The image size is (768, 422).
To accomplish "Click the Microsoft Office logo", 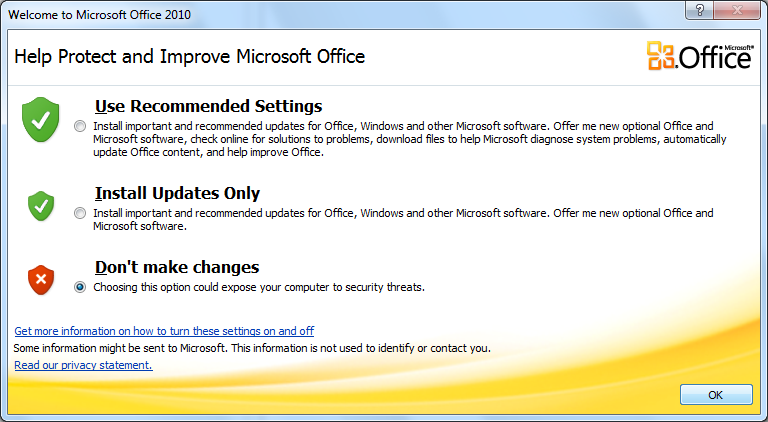I will coord(700,57).
